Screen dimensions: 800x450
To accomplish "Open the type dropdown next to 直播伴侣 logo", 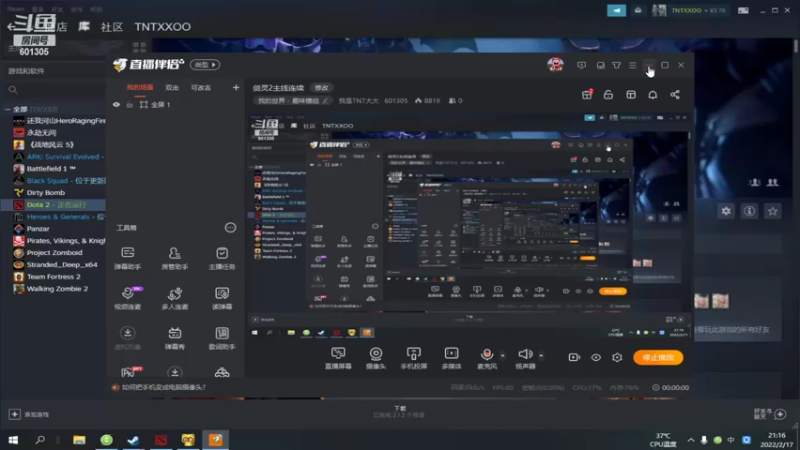I will 205,65.
